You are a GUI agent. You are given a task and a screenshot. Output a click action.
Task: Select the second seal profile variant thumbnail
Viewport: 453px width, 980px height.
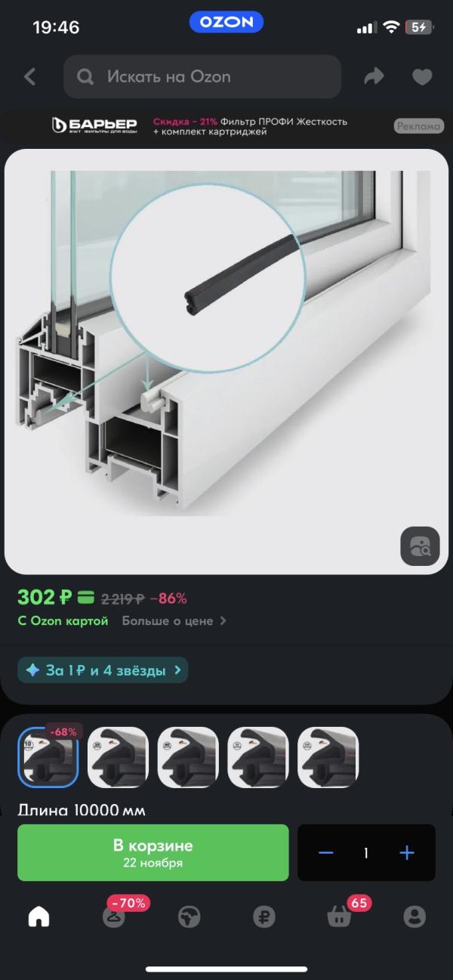[x=118, y=758]
